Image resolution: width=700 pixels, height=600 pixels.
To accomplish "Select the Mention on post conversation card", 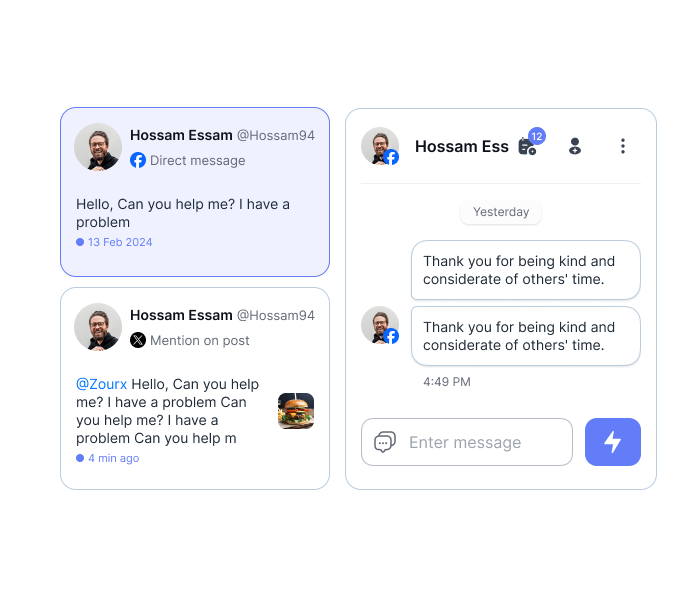I will click(x=195, y=388).
